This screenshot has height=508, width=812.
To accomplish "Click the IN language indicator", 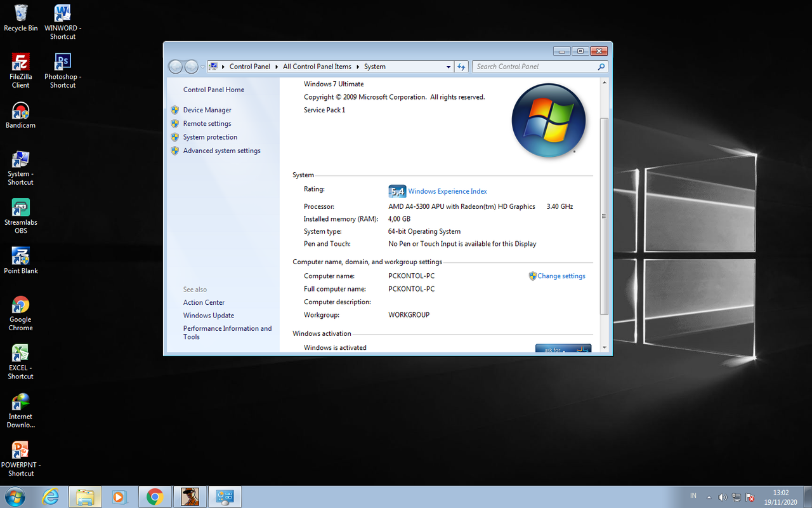I will pos(693,495).
